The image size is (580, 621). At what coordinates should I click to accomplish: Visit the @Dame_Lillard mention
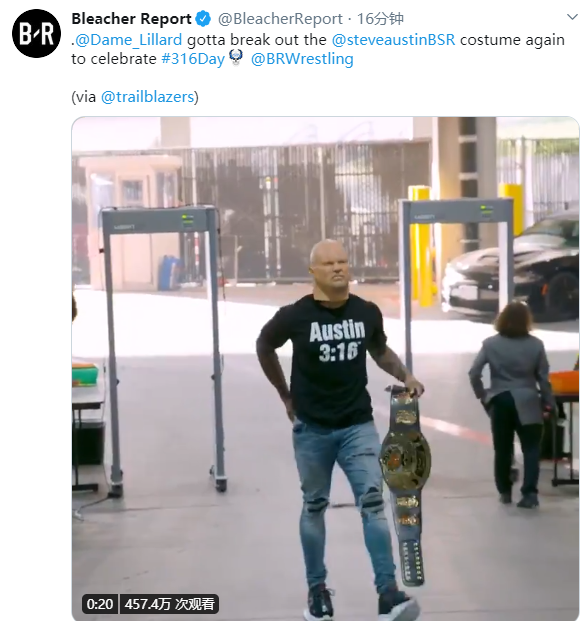[x=128, y=40]
